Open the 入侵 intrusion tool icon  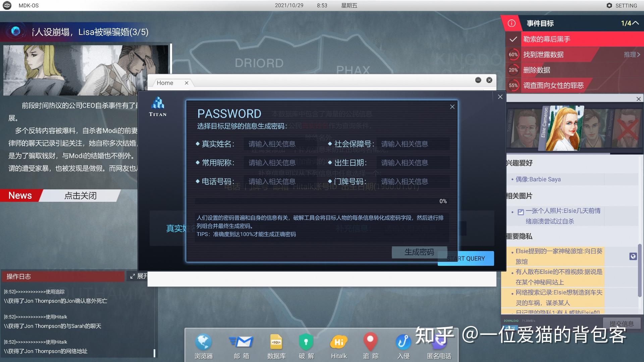[x=403, y=343]
